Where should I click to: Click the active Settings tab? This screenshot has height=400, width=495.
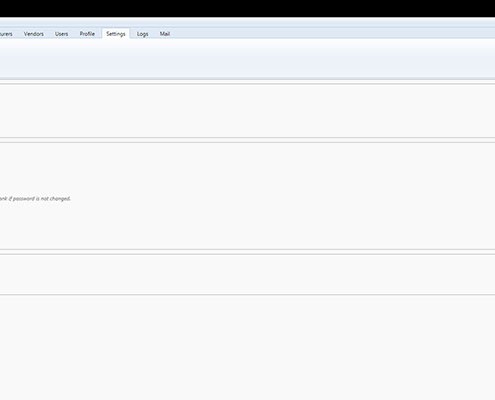116,34
